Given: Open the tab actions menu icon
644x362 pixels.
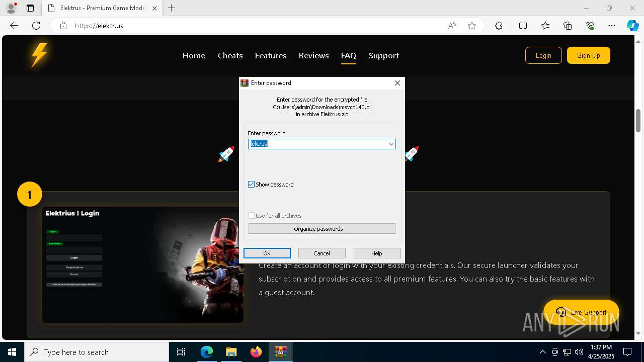Looking at the screenshot, I should point(30,8).
